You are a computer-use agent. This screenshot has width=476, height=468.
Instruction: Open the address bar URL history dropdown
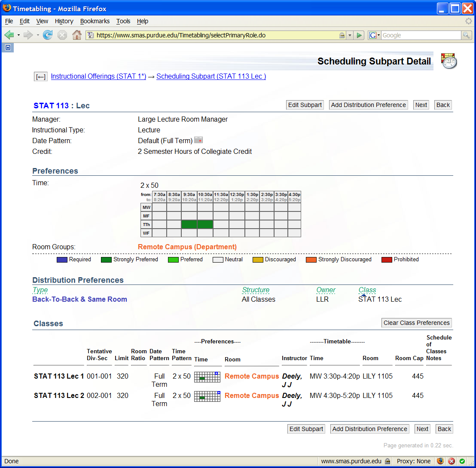point(350,35)
